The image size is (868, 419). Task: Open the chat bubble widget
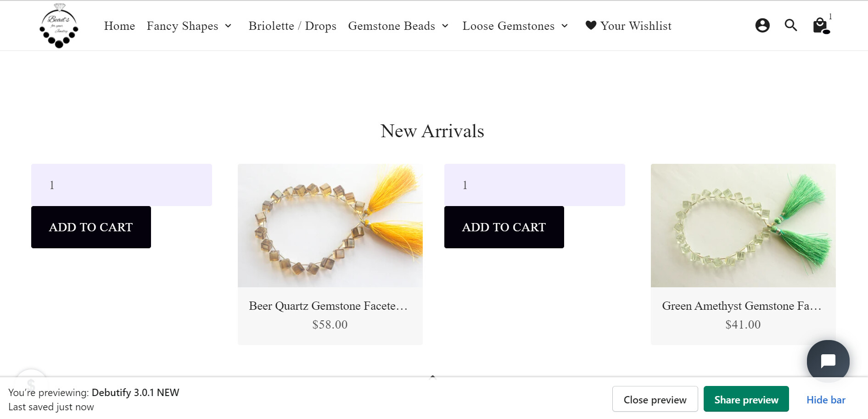828,361
